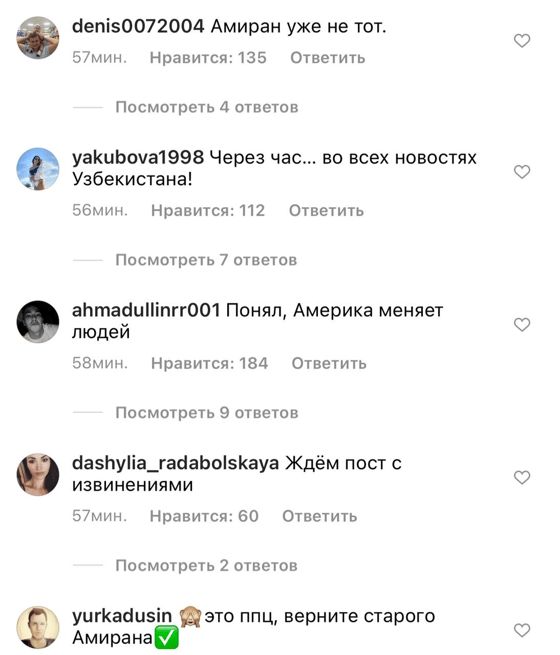560x655 pixels.
Task: Open yakubova1998's avatar
Action: click(38, 169)
